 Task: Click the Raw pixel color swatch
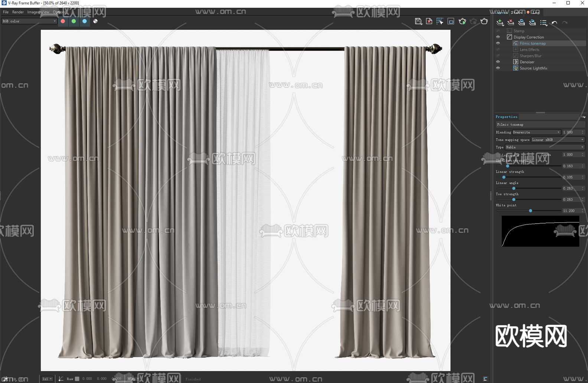77,379
